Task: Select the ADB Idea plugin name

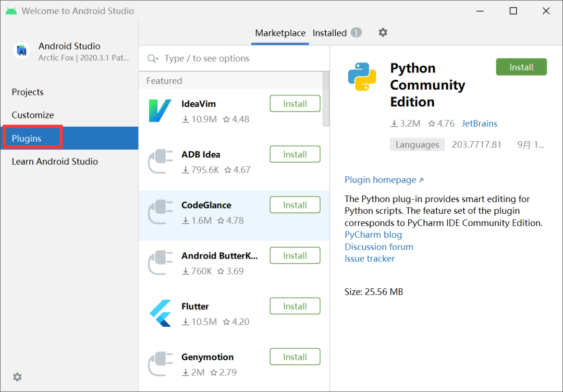Action: tap(201, 155)
